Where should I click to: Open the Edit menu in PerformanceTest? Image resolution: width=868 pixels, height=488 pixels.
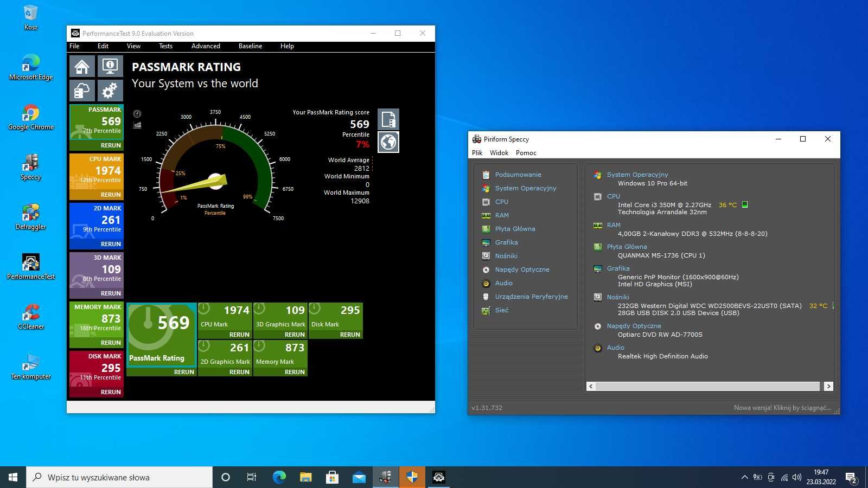click(103, 46)
